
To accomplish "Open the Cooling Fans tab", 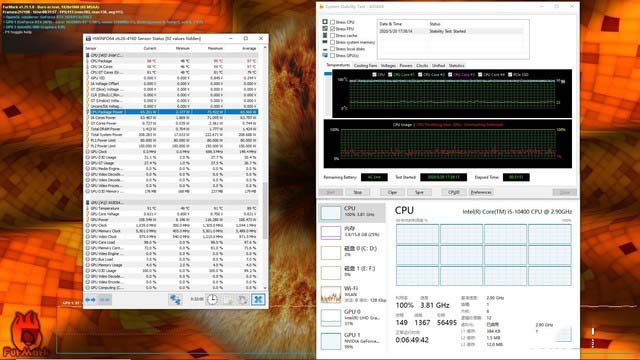I will pos(365,65).
